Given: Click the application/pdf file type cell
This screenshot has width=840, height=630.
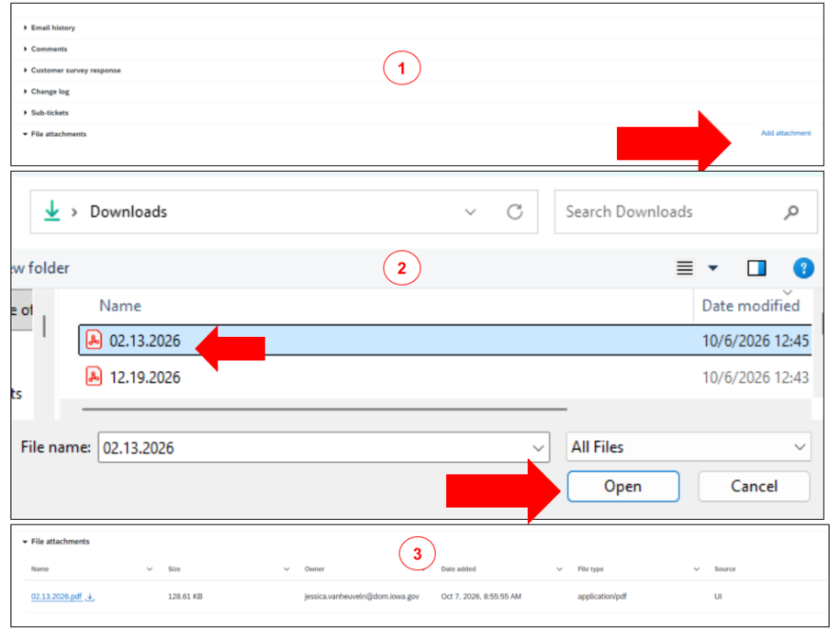Looking at the screenshot, I should tap(602, 596).
